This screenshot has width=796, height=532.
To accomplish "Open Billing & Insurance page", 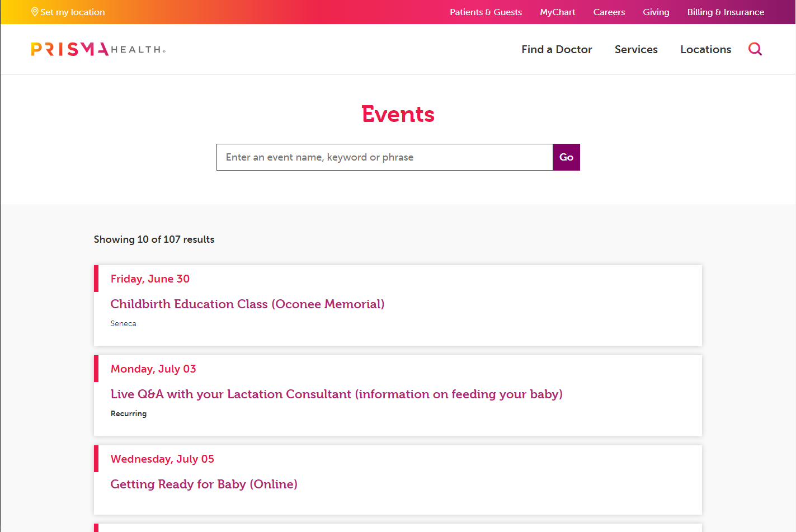I will click(x=726, y=12).
